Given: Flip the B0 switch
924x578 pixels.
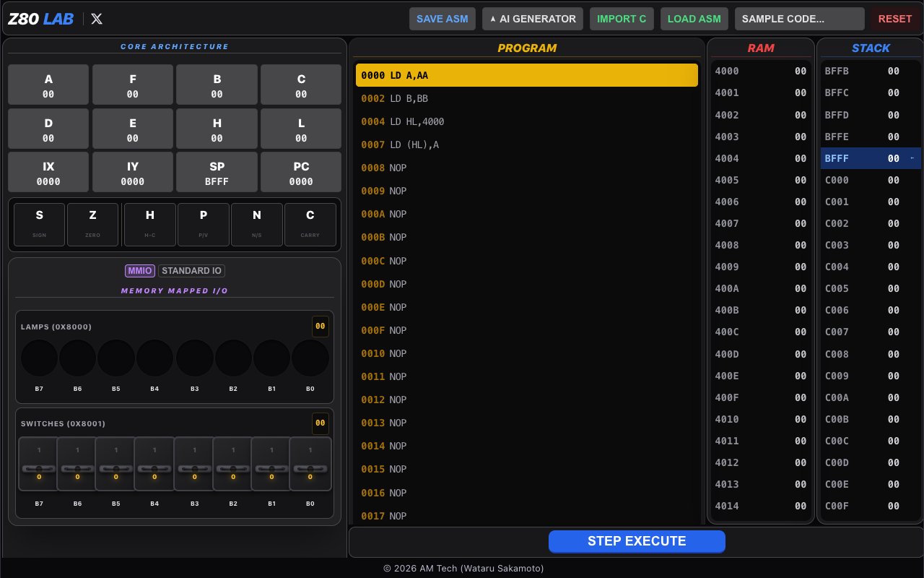Looking at the screenshot, I should tap(310, 464).
